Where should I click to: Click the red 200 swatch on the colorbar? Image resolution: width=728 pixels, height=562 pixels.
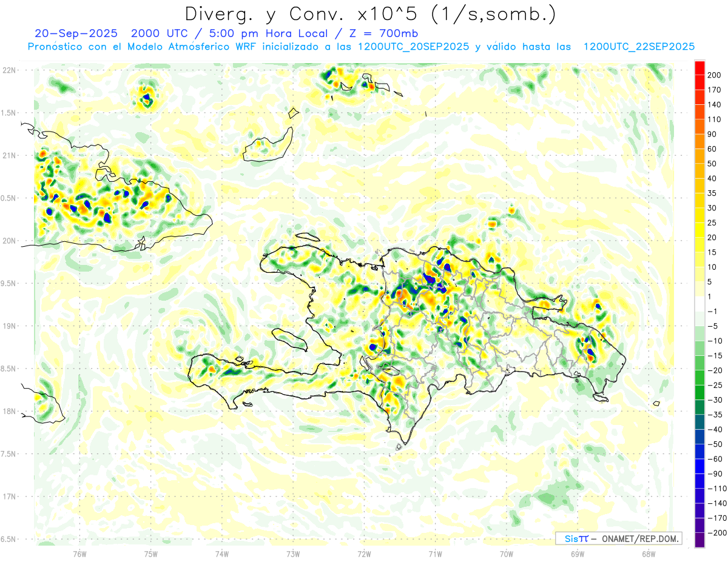click(x=699, y=68)
